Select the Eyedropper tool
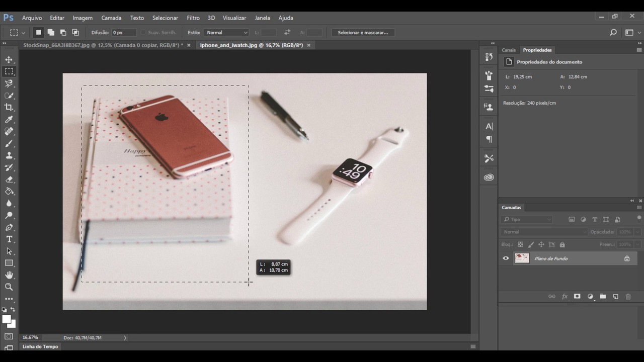The width and height of the screenshot is (644, 362). coord(9,119)
